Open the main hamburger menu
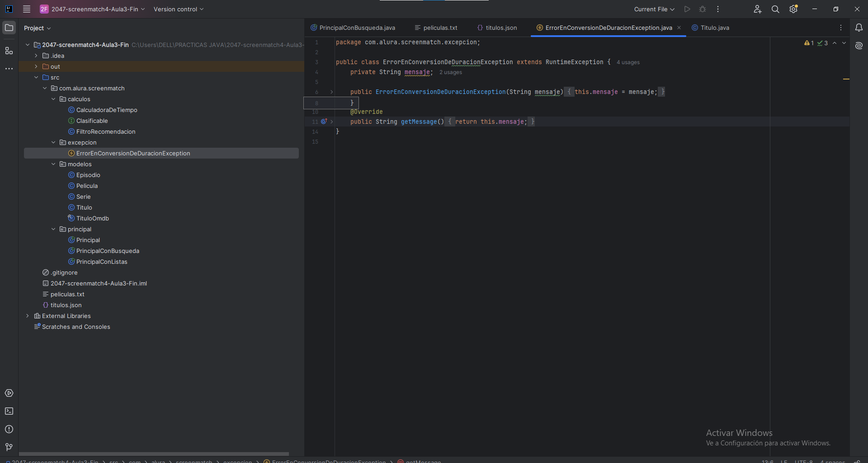Image resolution: width=868 pixels, height=463 pixels. click(x=27, y=9)
